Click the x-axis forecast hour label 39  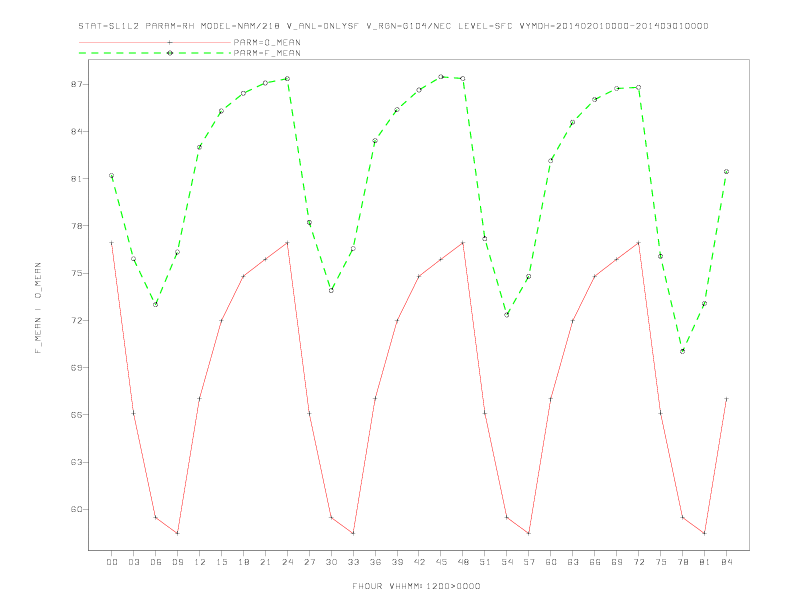pos(397,562)
